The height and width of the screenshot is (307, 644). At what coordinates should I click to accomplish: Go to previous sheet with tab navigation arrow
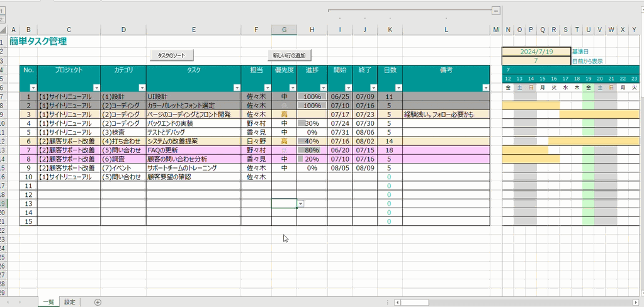coord(8,302)
